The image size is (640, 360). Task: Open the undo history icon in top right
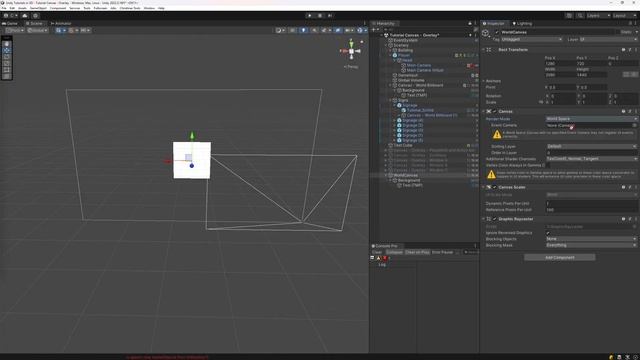pyautogui.click(x=569, y=16)
